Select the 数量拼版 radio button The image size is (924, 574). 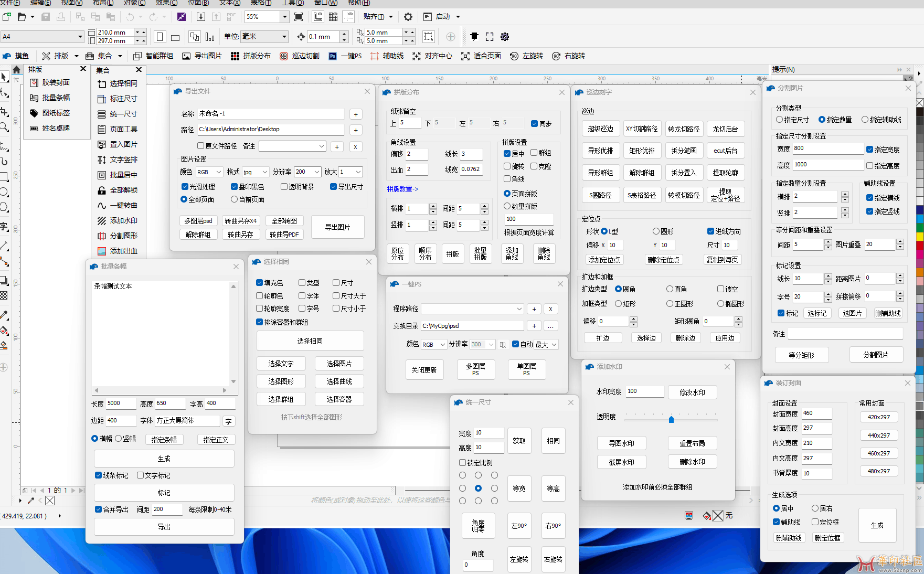pos(507,206)
